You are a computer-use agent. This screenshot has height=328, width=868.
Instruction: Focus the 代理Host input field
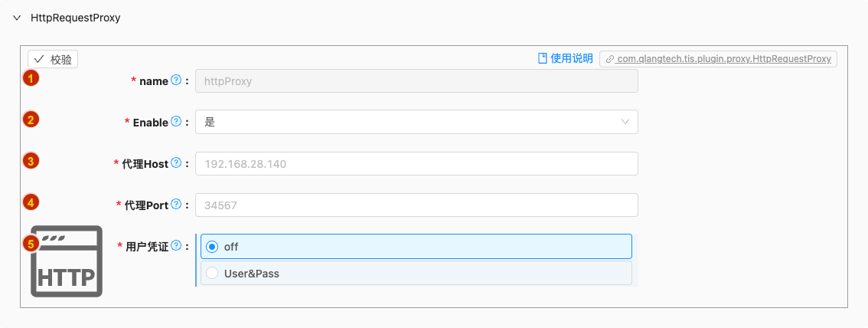click(x=416, y=163)
